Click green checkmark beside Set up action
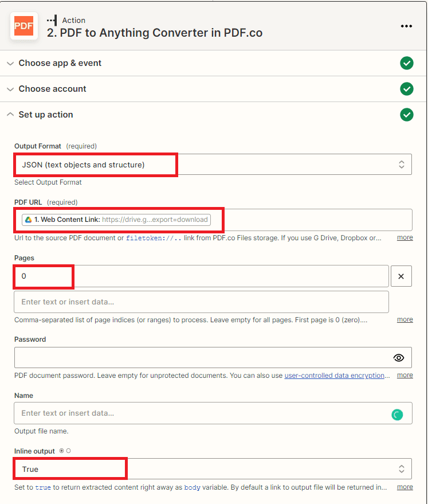 [406, 115]
